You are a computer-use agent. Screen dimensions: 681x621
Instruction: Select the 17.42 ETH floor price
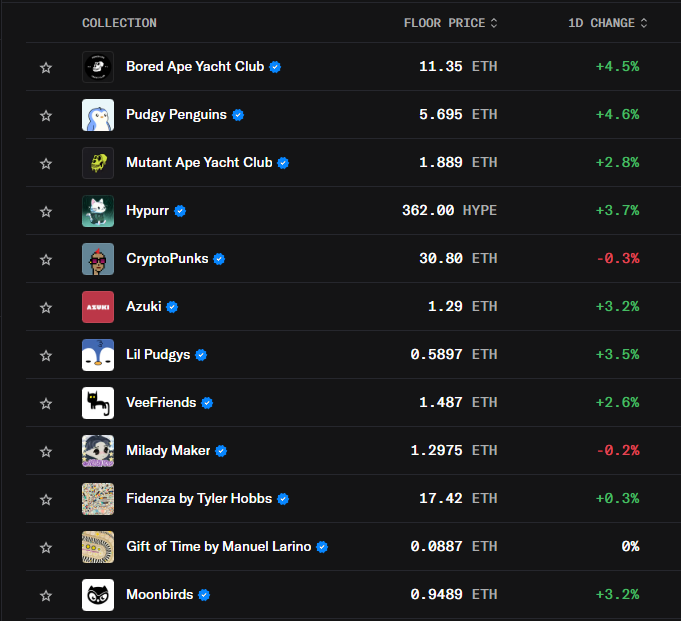tap(458, 499)
